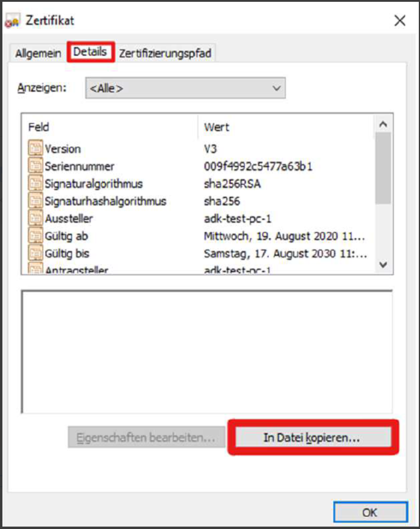Confirm with the OK button

[x=370, y=513]
